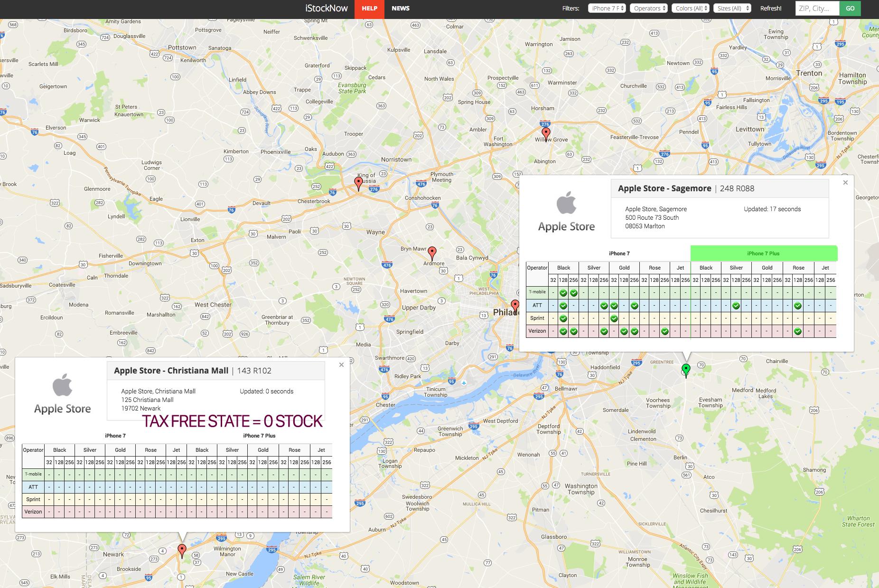This screenshot has width=879, height=588.
Task: Click Sagemore's Sprint iPhone 7 Gold 32 checkmark
Action: [x=614, y=318]
